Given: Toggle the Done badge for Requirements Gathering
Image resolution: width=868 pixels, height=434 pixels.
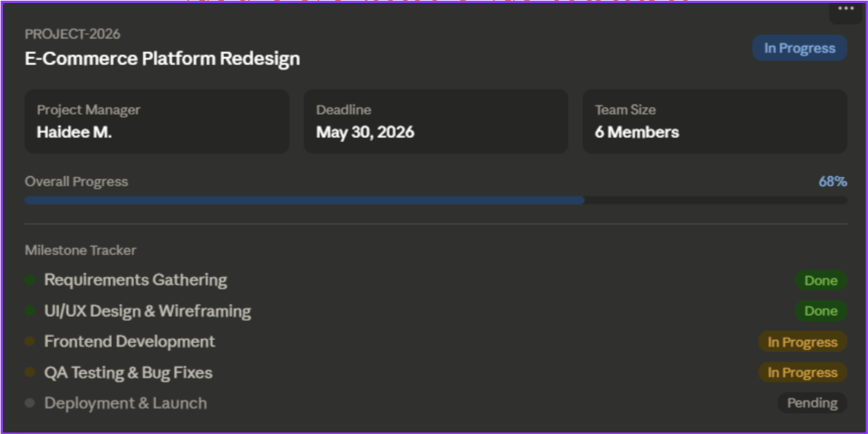Looking at the screenshot, I should (x=821, y=280).
